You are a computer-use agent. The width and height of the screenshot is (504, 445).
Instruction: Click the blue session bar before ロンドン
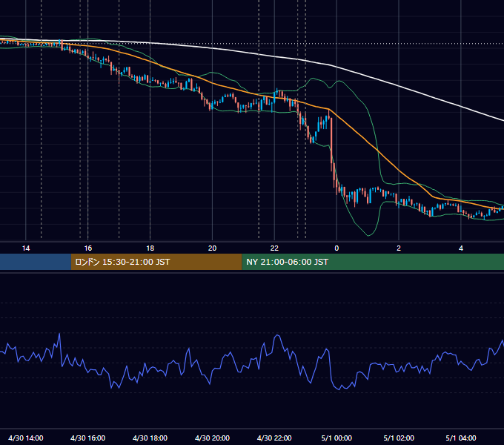point(36,262)
